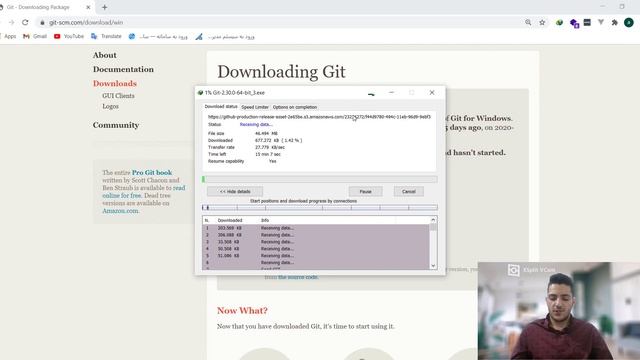Open a new browser tab
This screenshot has width=640, height=360.
pos(104,7)
